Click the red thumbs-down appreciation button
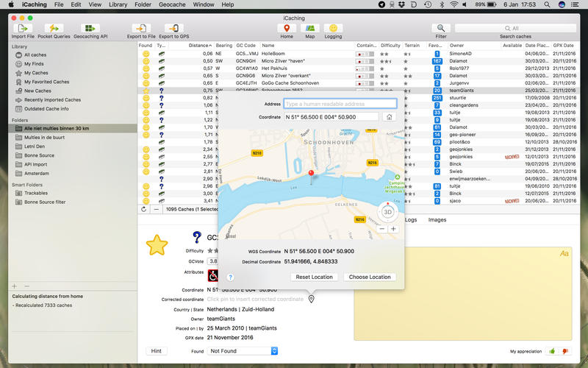The width and height of the screenshot is (588, 368). point(565,352)
